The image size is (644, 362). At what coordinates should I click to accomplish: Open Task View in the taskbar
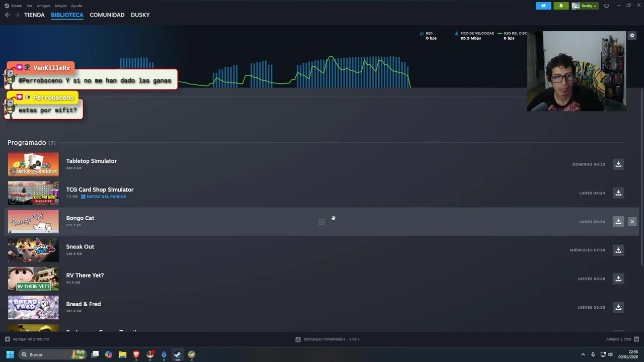pyautogui.click(x=95, y=354)
